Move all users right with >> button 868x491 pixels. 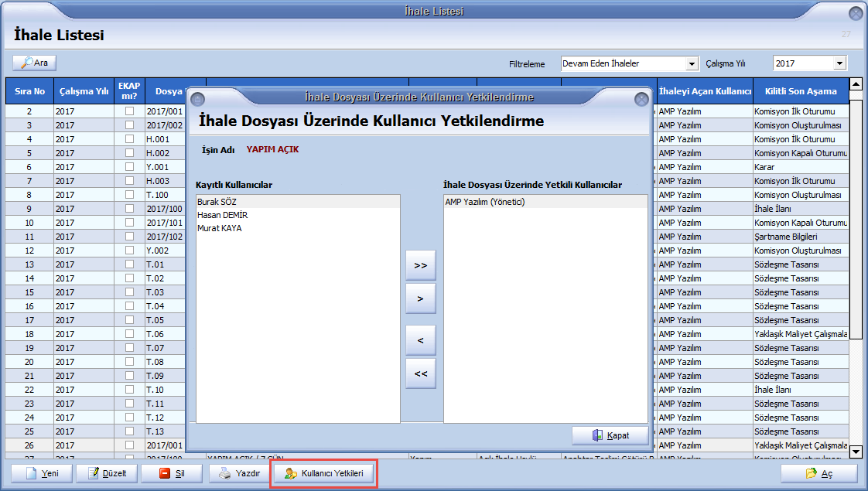point(420,265)
